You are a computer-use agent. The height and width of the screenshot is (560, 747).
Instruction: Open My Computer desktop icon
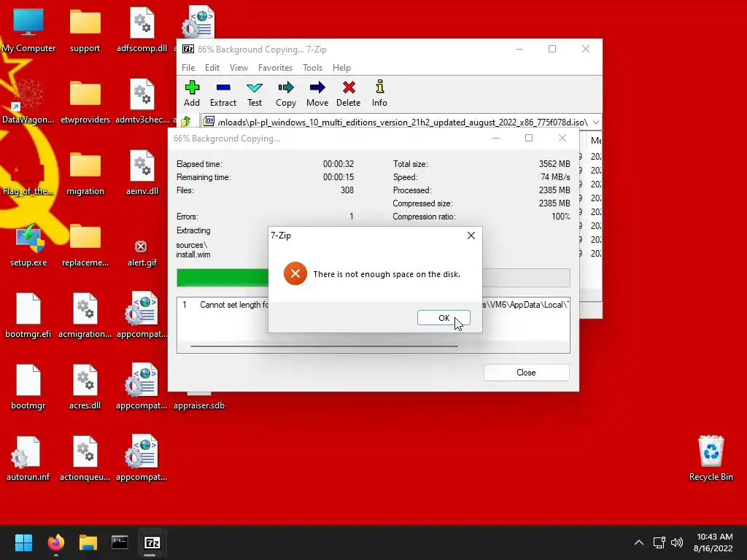click(28, 31)
